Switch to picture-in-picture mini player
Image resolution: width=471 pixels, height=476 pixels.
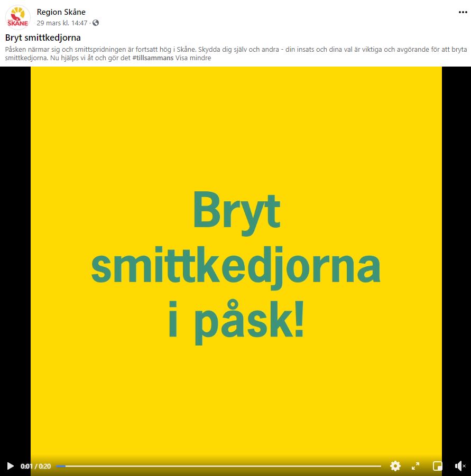pyautogui.click(x=438, y=465)
